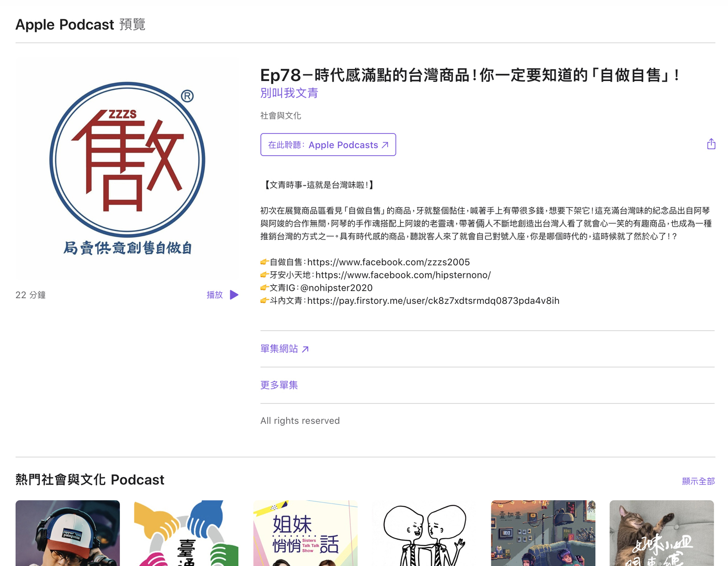Screen dimensions: 728x566
Task: Open the sleeping cat podcast thumbnail
Action: 661,533
